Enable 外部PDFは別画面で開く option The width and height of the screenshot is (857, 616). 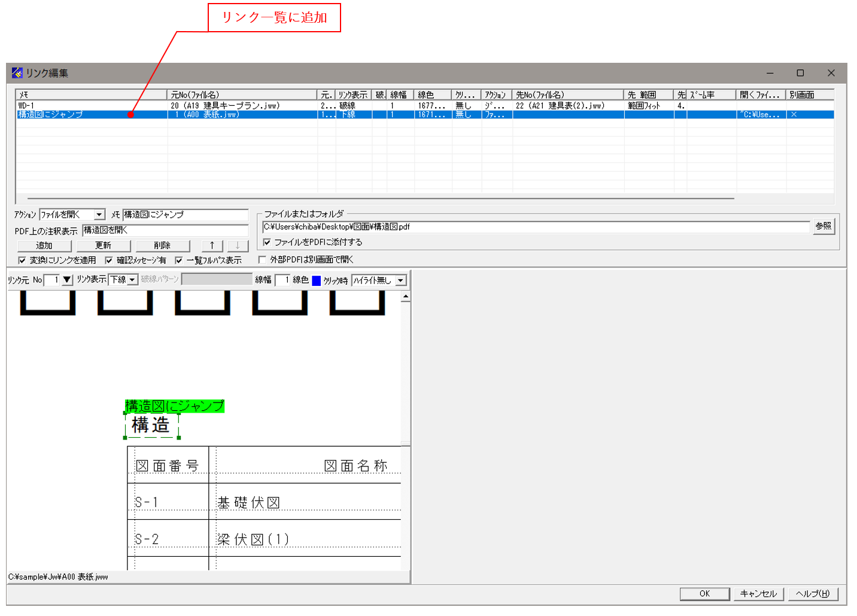coord(262,259)
